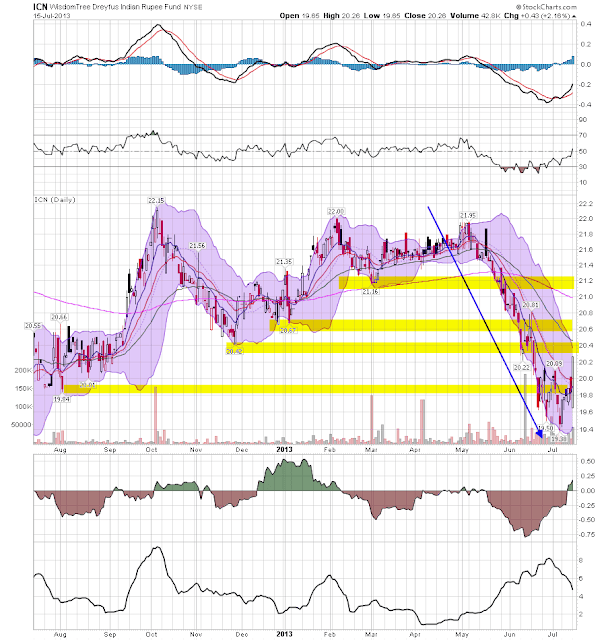606x640 pixels.
Task: Click the 21.16 low price label
Action: pos(371,291)
